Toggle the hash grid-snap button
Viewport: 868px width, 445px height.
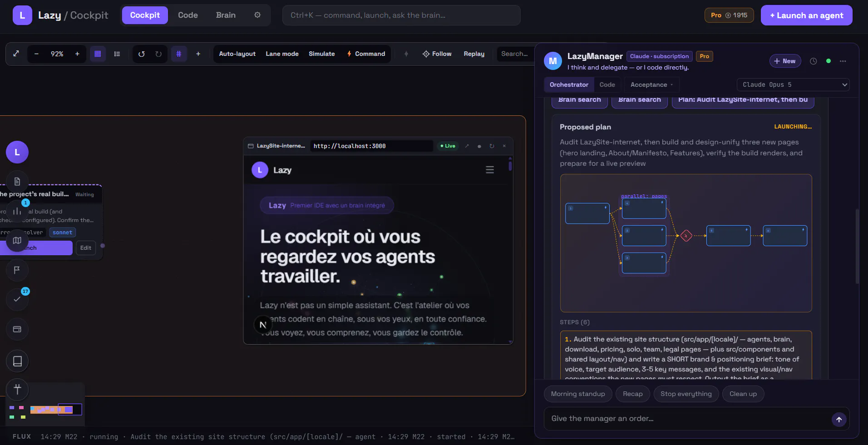pyautogui.click(x=179, y=54)
